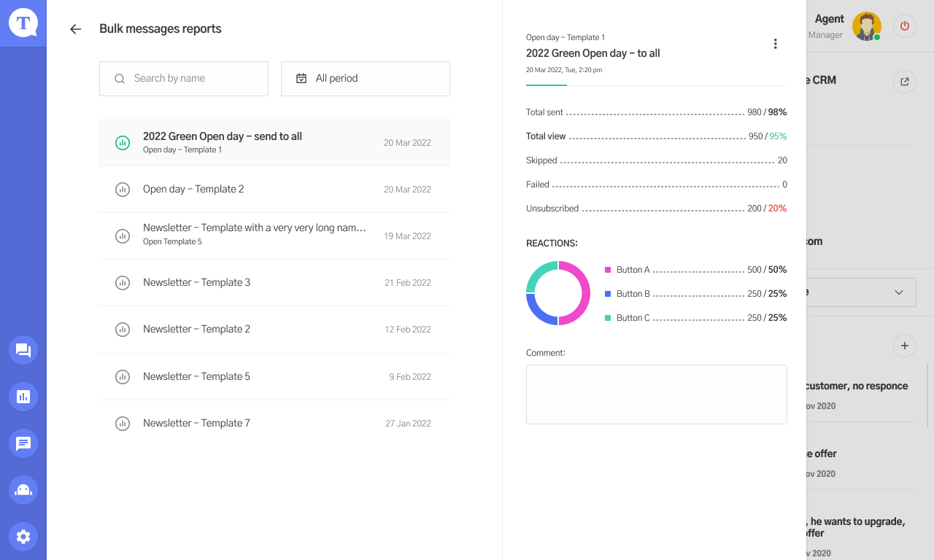Screen dimensions: 934x560
Task: Click the pink Button A legend swatch
Action: point(608,270)
